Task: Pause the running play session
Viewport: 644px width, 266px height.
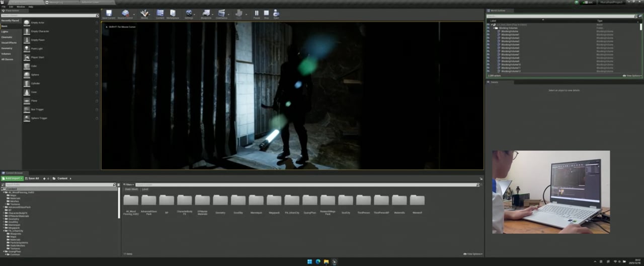Action: coord(257,14)
